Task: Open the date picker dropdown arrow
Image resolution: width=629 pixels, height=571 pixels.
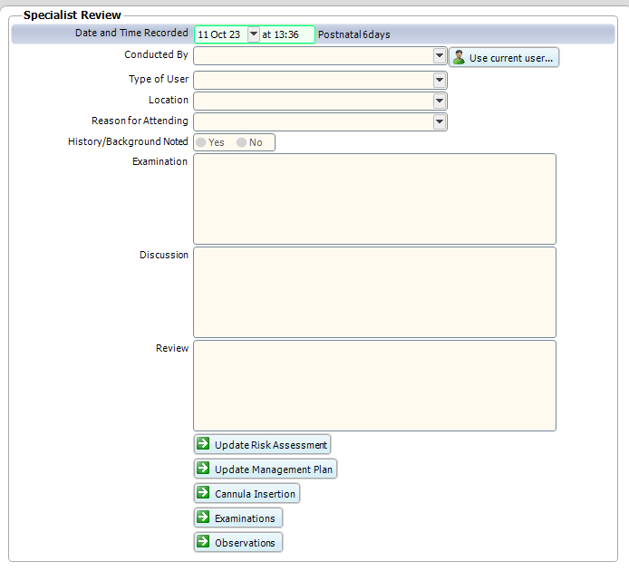Action: click(x=253, y=34)
